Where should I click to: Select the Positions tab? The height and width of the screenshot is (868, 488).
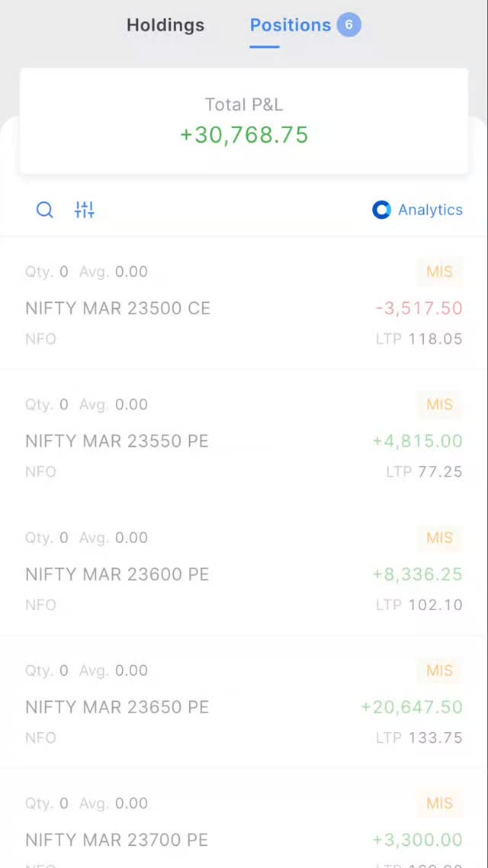[291, 25]
